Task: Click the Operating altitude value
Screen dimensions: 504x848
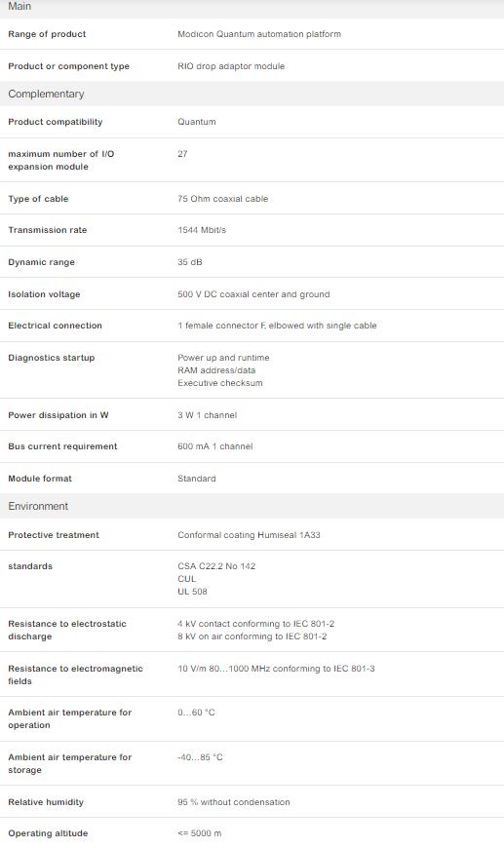Action: point(200,833)
